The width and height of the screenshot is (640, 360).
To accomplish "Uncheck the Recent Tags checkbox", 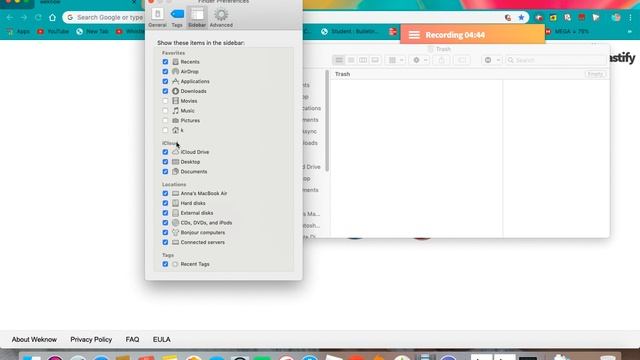I will click(x=165, y=264).
